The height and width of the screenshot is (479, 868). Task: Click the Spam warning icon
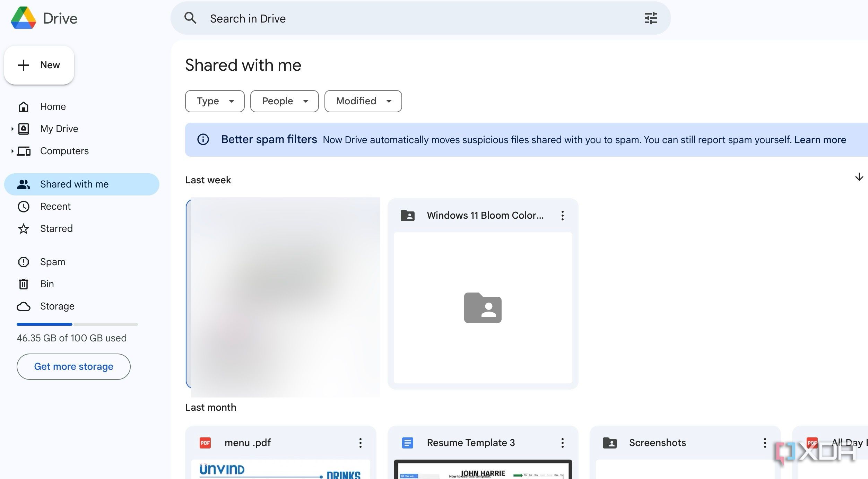coord(24,262)
